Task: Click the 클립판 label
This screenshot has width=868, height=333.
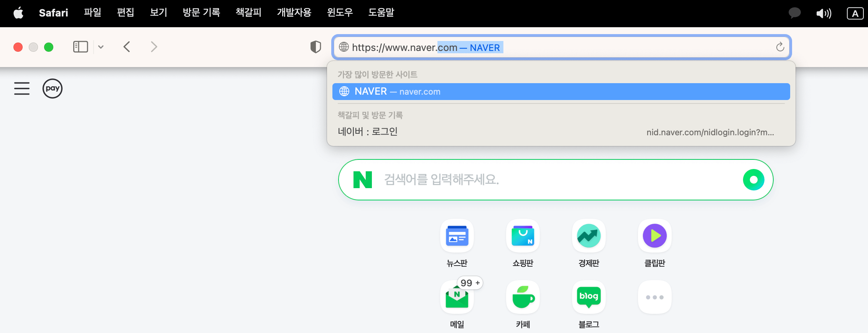Action: [x=655, y=263]
